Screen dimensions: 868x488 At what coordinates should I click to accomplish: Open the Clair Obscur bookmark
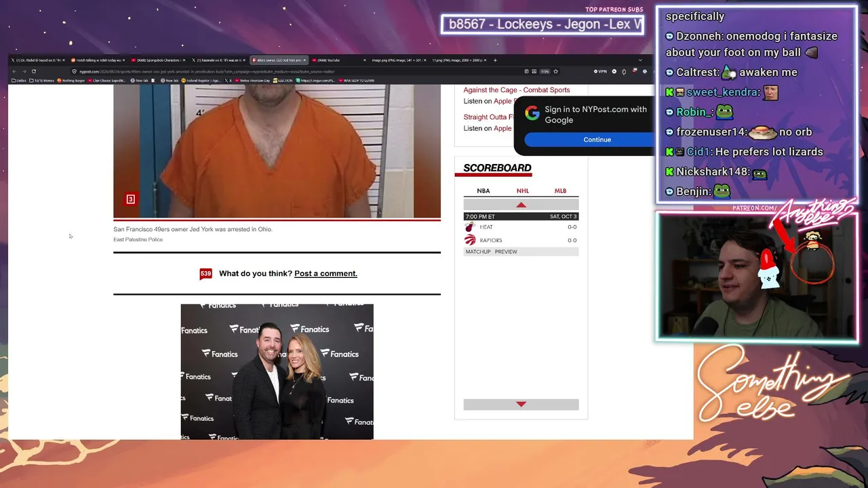107,81
